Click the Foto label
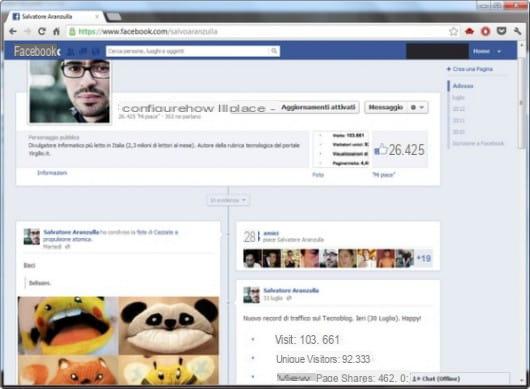 tap(318, 175)
